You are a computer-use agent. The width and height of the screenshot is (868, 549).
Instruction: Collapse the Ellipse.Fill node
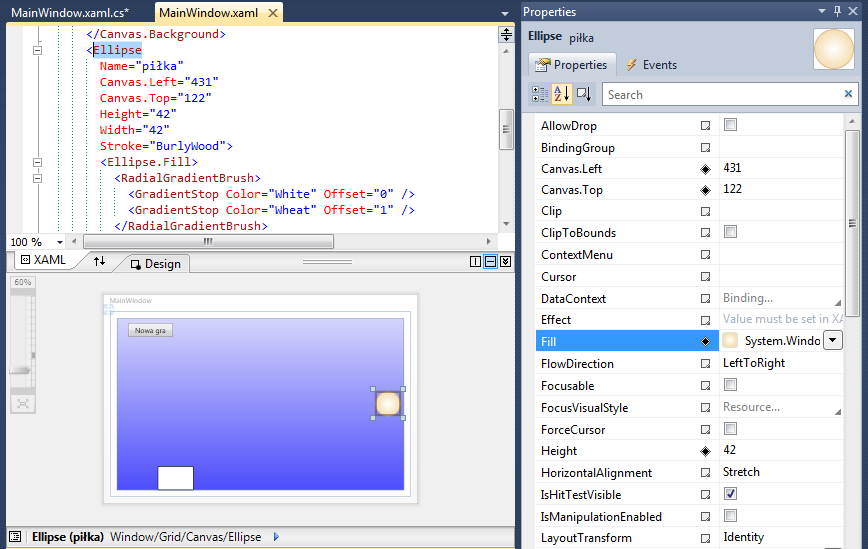[x=37, y=163]
